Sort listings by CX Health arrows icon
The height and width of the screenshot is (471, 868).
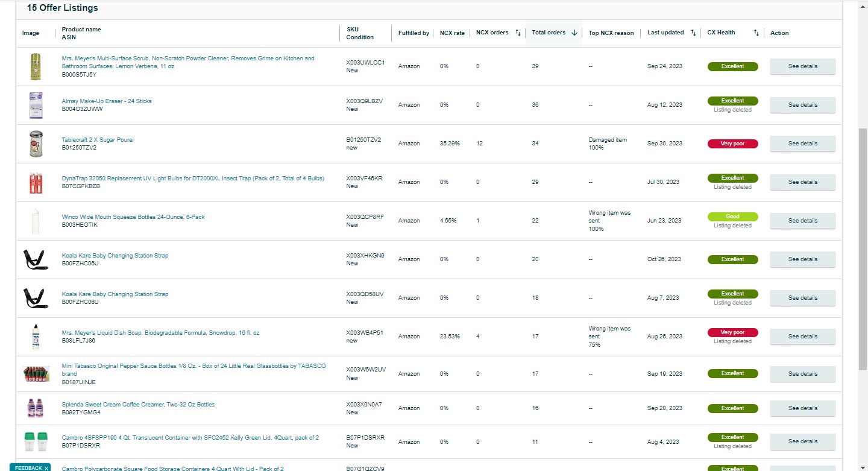click(756, 33)
